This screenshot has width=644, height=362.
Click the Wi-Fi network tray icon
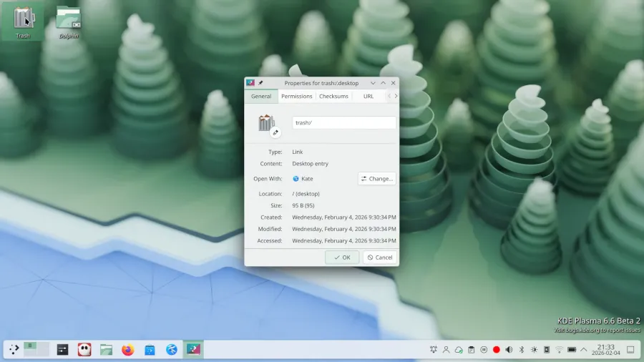[559, 350]
